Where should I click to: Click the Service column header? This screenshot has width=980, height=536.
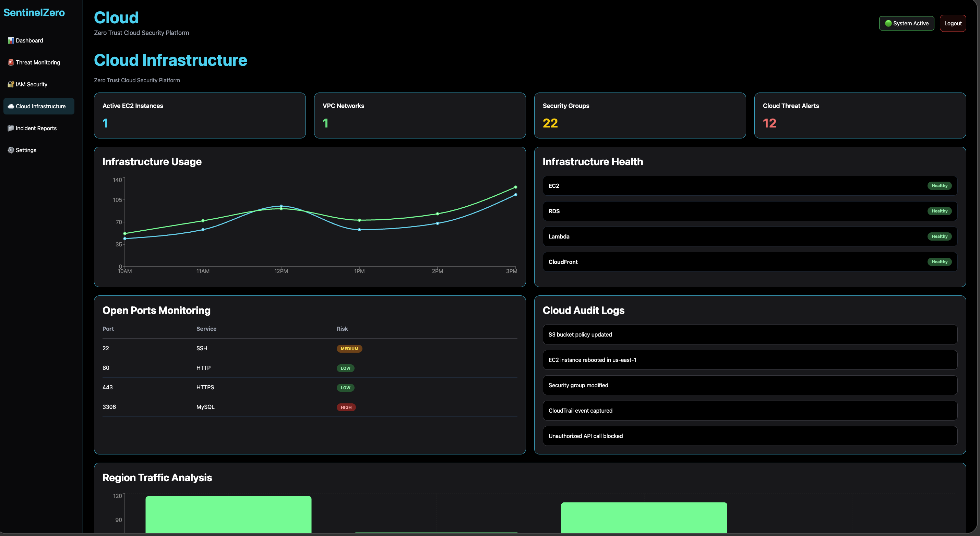(x=206, y=329)
